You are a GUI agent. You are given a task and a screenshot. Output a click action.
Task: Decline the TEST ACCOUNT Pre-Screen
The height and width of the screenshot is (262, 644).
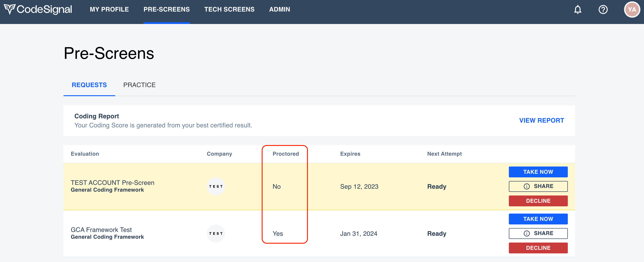point(538,201)
